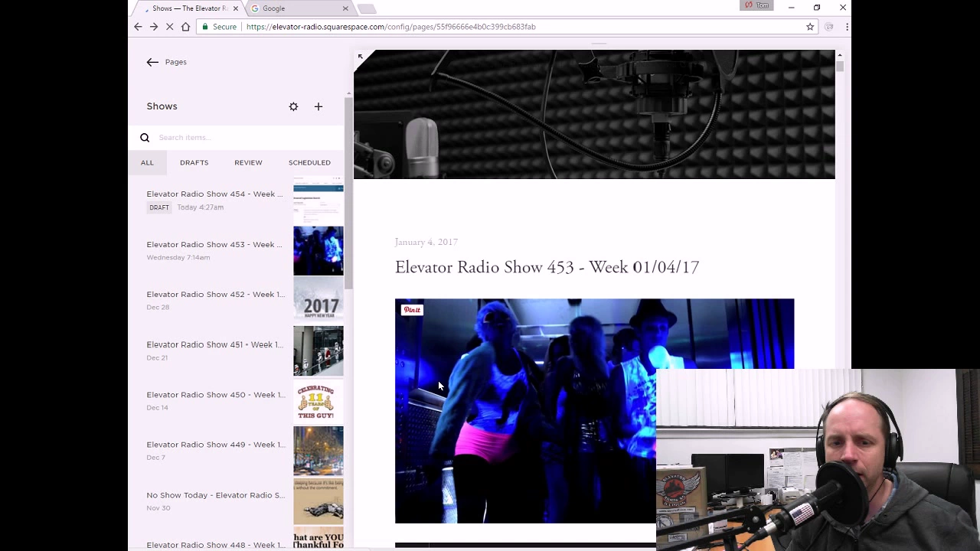
Task: Open Chrome menu three dots
Action: [x=846, y=27]
